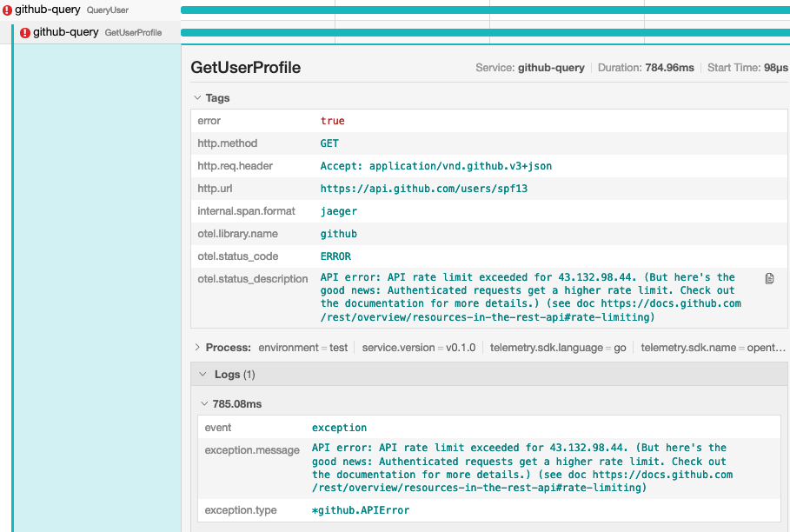Click the QueryUser span timeline bar
The height and width of the screenshot is (532, 790).
click(484, 10)
